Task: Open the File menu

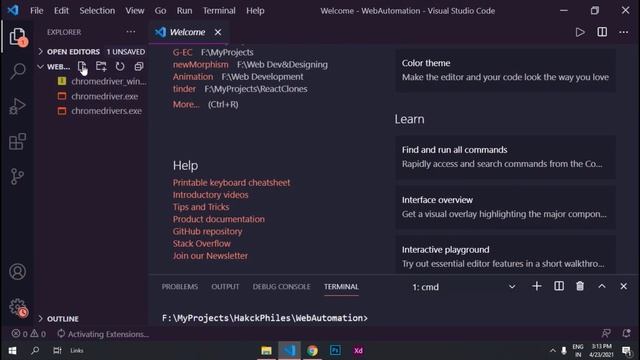Action: click(x=36, y=11)
